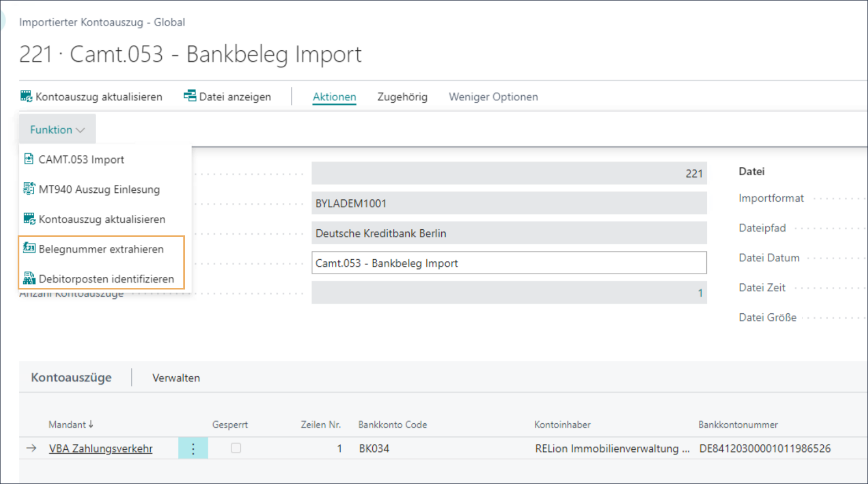Image resolution: width=868 pixels, height=484 pixels.
Task: Collapse the Funktion dropdown
Action: [x=57, y=129]
